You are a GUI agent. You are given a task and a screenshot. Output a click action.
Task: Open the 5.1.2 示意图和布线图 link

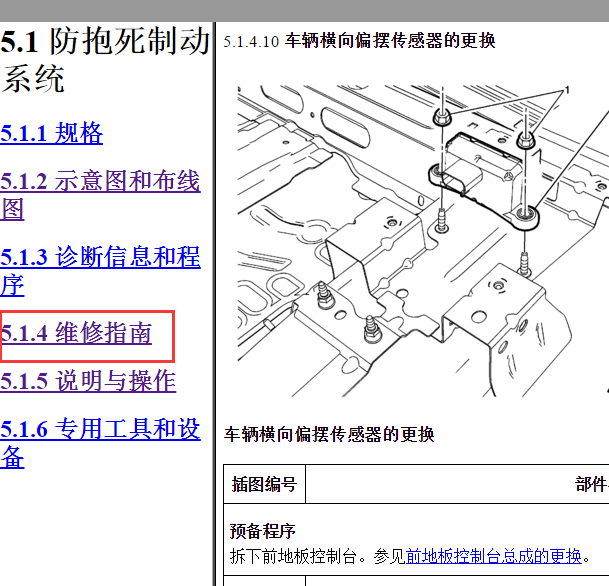click(100, 195)
